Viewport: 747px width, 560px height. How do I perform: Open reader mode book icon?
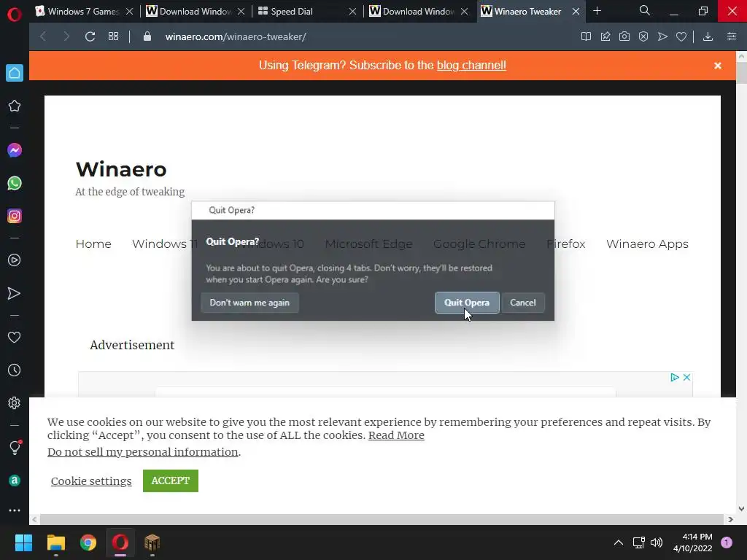click(586, 36)
